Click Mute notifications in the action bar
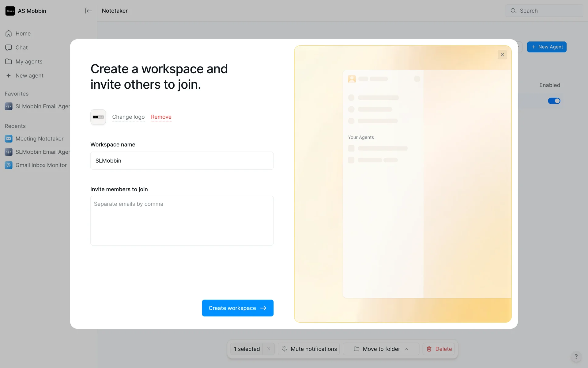The height and width of the screenshot is (368, 588). click(309, 349)
